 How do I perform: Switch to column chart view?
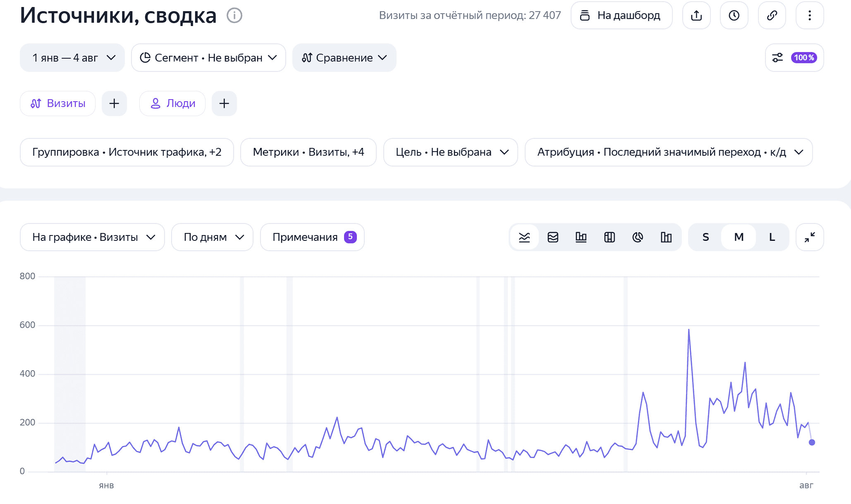click(x=666, y=237)
